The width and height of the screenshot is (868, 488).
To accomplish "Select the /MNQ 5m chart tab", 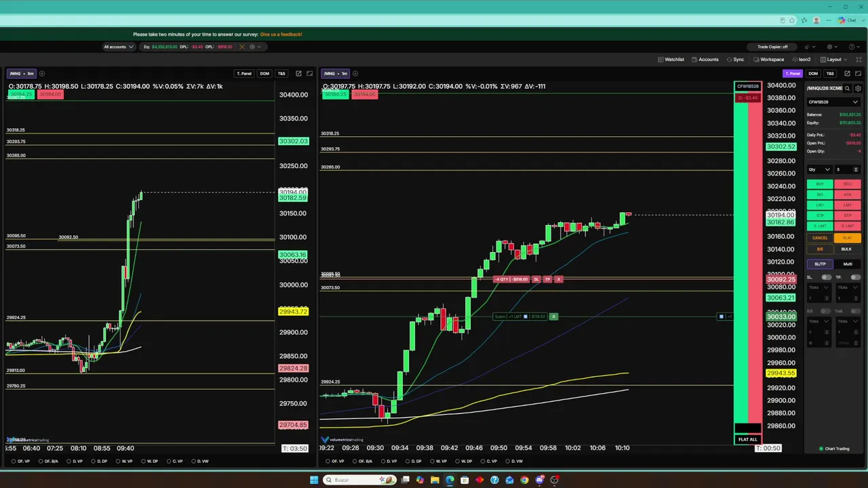I will click(x=22, y=73).
